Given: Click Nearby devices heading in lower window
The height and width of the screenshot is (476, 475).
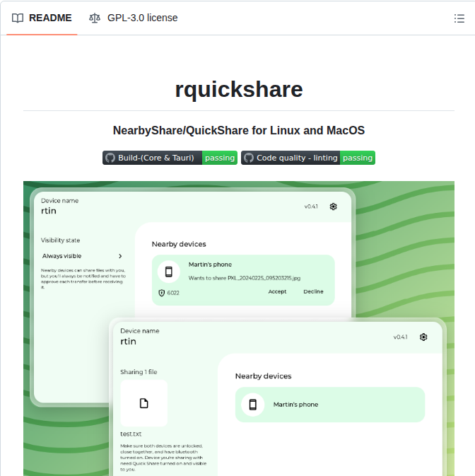Looking at the screenshot, I should point(263,376).
